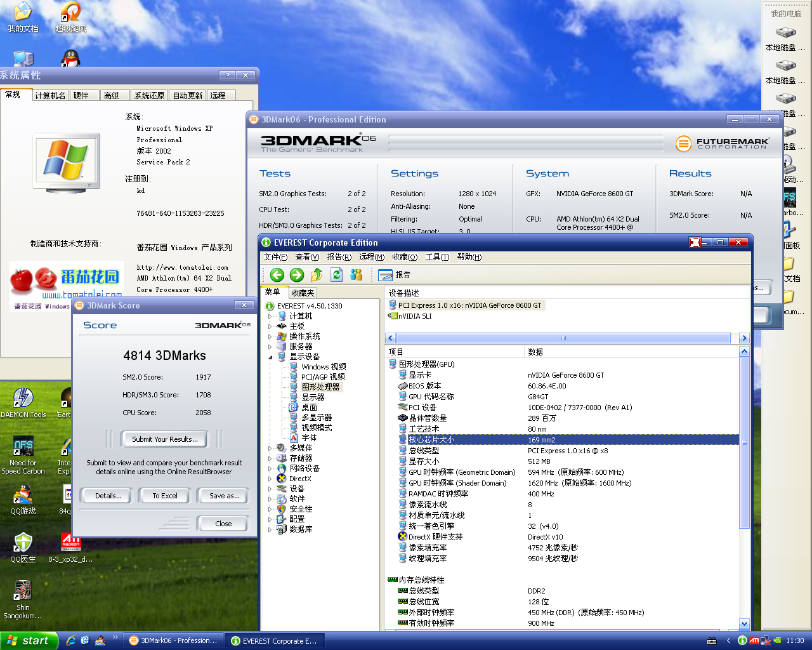The width and height of the screenshot is (812, 650).
Task: Expand the 服务器 tree node
Action: click(270, 347)
